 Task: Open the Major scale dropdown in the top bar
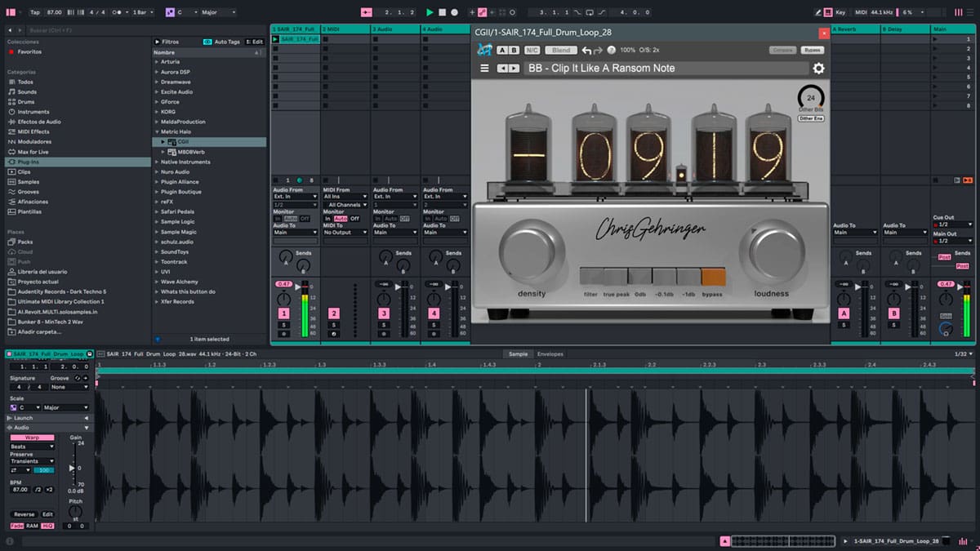point(220,12)
